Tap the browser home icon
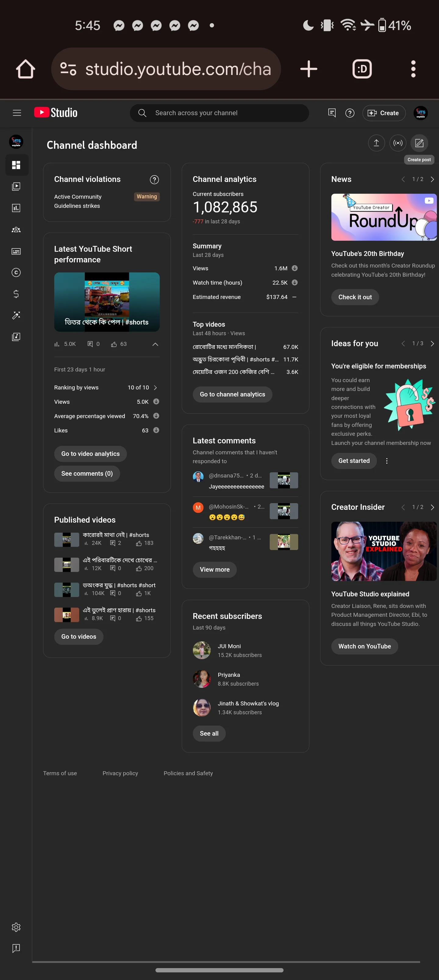 [x=26, y=69]
